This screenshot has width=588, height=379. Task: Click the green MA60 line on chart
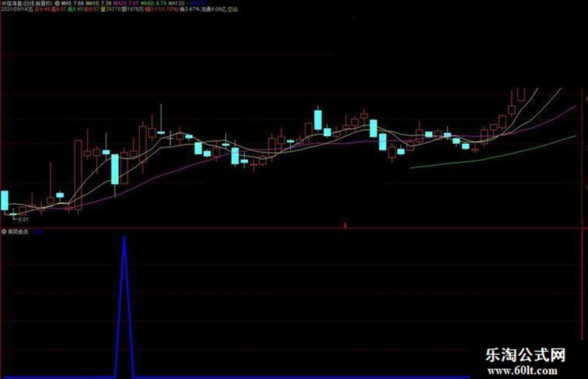pyautogui.click(x=493, y=157)
